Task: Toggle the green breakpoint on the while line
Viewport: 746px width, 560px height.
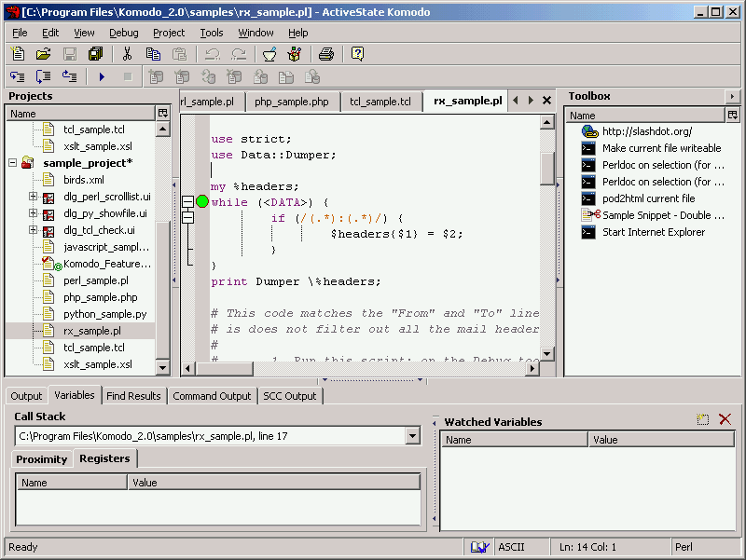Action: click(x=202, y=201)
